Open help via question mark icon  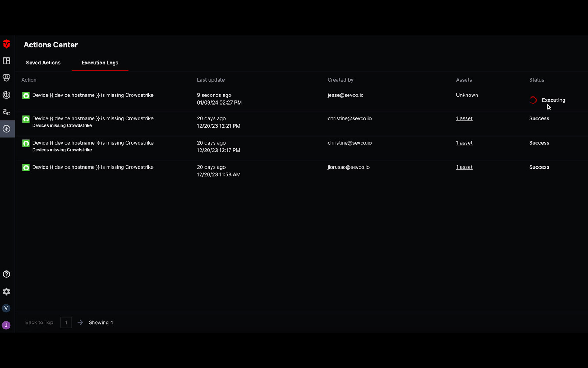pos(6,274)
